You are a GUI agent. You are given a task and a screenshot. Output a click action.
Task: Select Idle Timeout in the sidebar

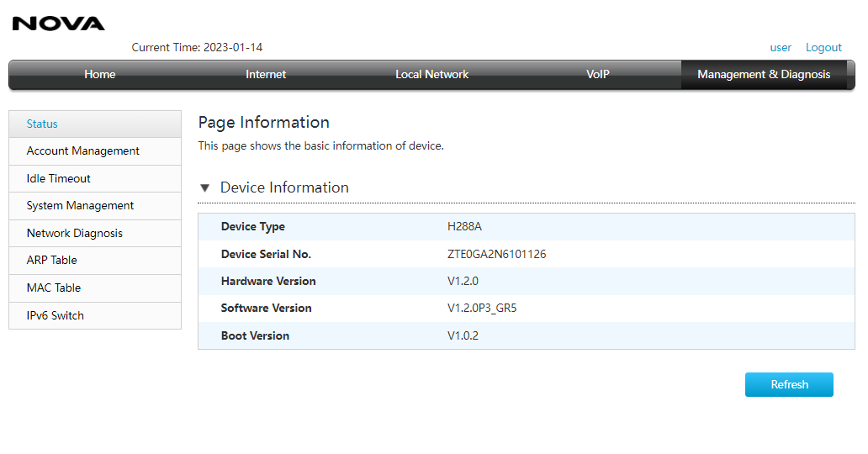point(95,179)
